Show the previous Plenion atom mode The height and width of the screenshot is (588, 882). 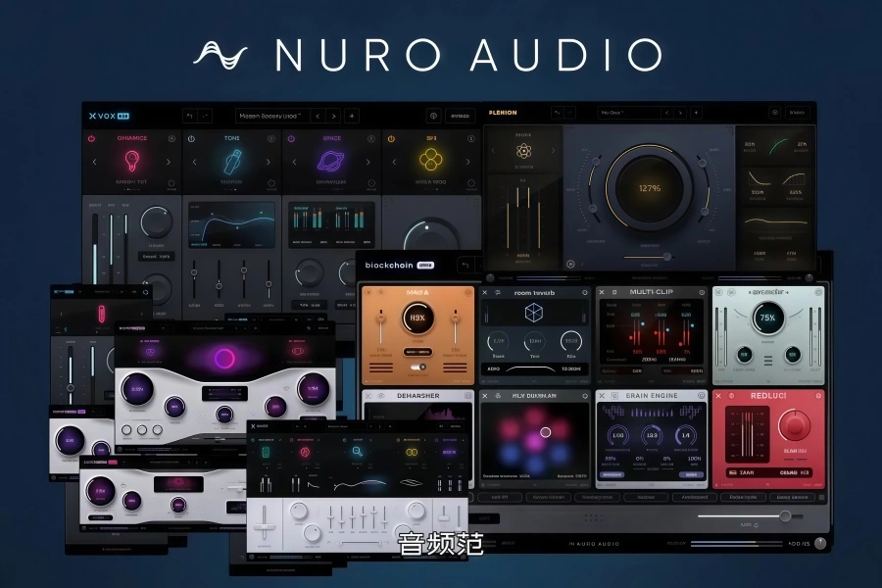pos(493,151)
